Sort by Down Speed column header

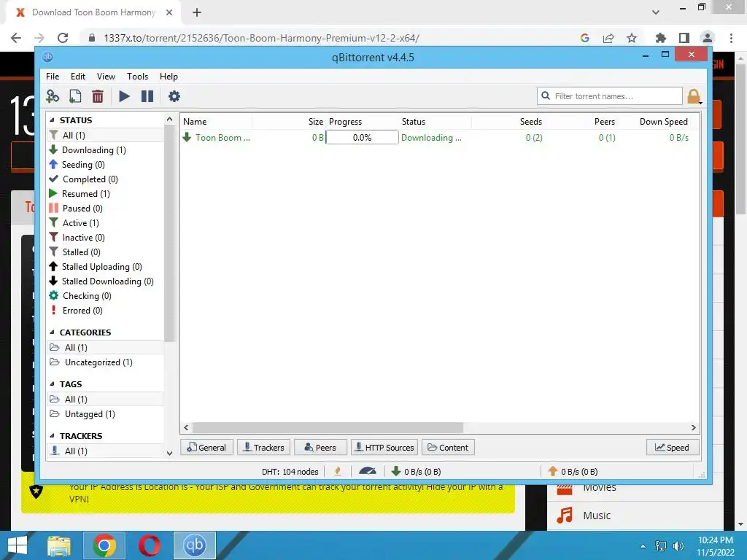[654, 122]
